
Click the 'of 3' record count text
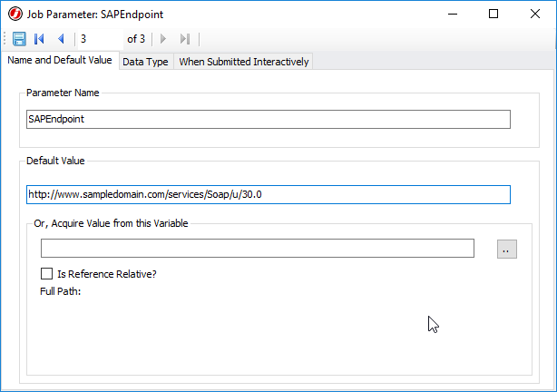click(136, 39)
